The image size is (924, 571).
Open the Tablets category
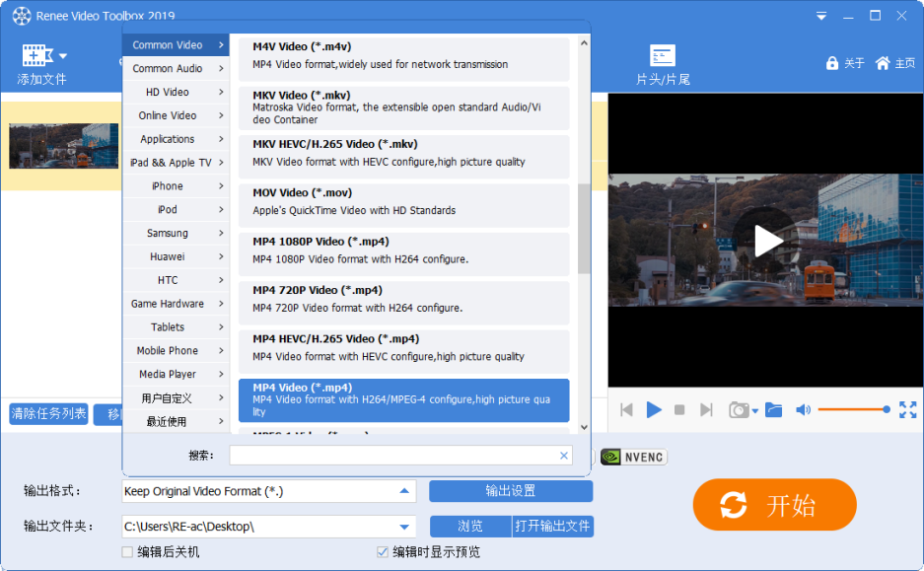(177, 327)
